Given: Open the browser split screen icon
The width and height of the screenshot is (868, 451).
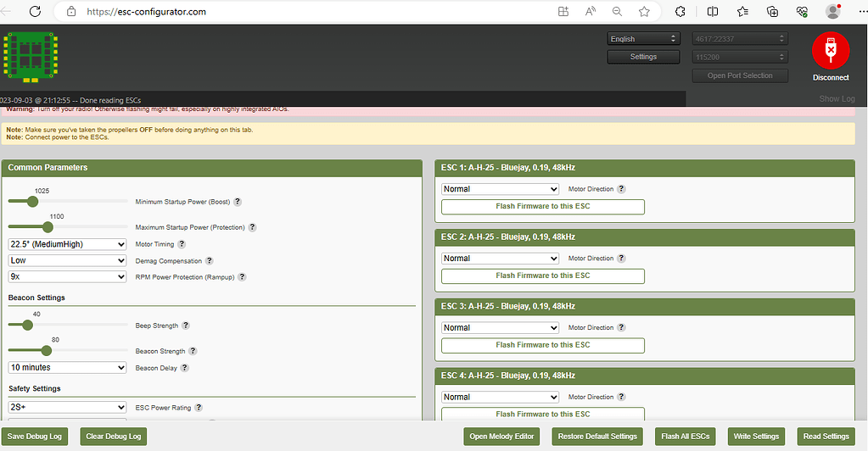Looking at the screenshot, I should point(713,12).
